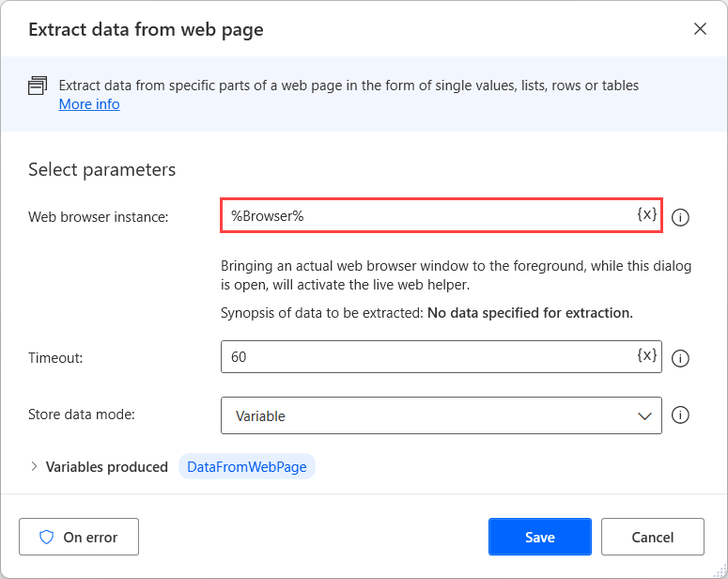Screen dimensions: 728x579
Task: Show info for Store data mode
Action: (680, 415)
